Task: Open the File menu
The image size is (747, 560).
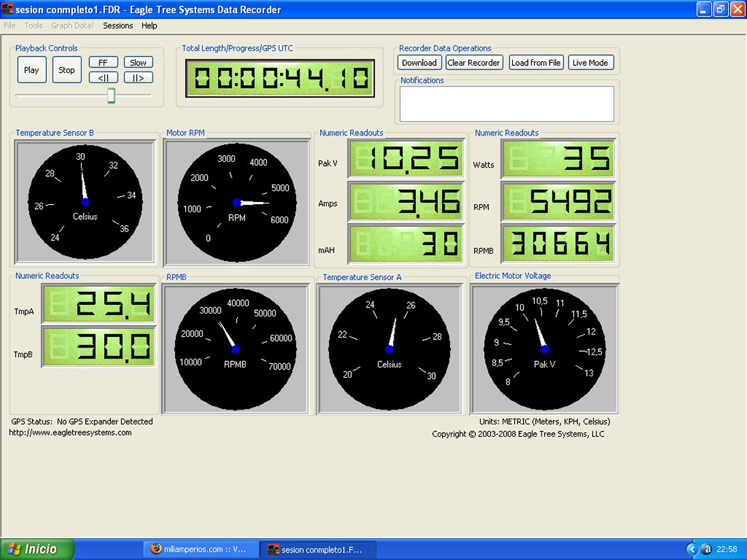Action: [x=10, y=26]
